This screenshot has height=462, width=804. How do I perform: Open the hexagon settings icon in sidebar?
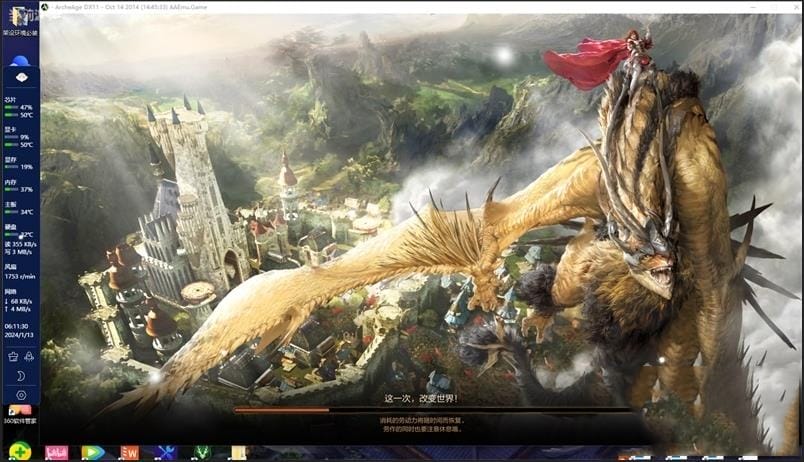coord(20,395)
